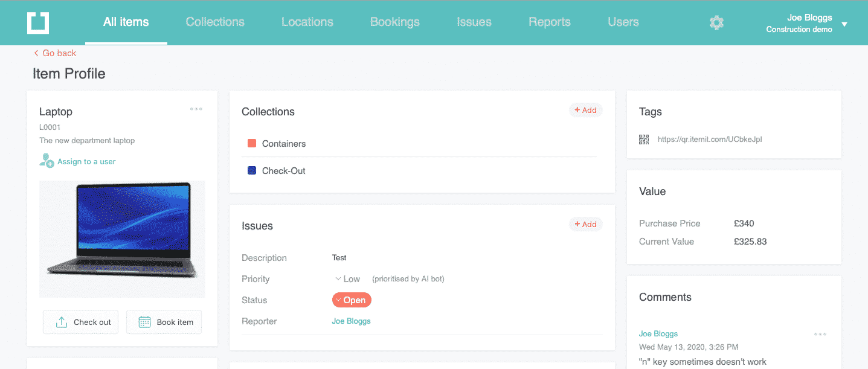The width and height of the screenshot is (868, 369).
Task: Switch to the Bookings tab
Action: tap(394, 22)
